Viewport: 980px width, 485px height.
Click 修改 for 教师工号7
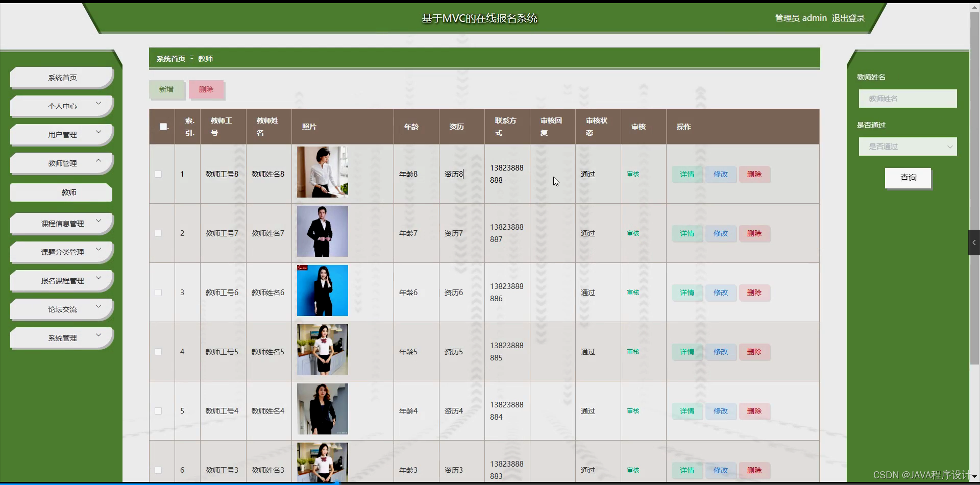point(721,233)
